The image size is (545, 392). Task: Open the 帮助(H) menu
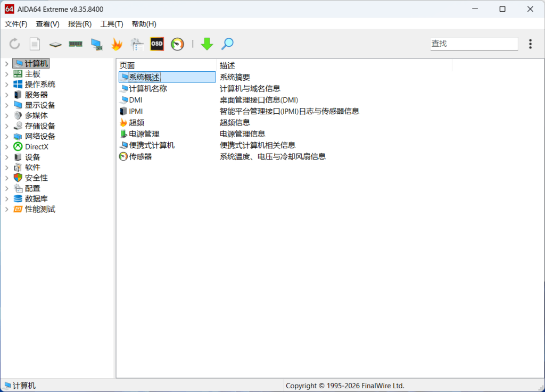tap(144, 24)
